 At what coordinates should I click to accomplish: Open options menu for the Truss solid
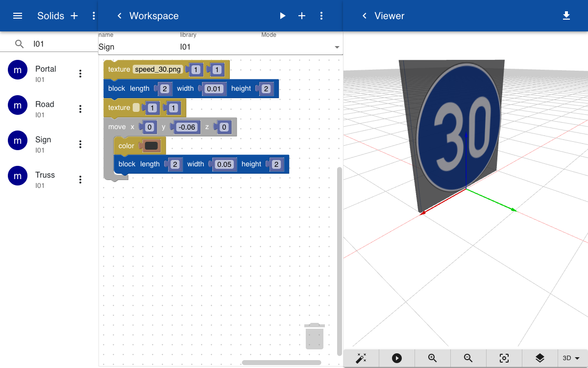click(x=80, y=180)
